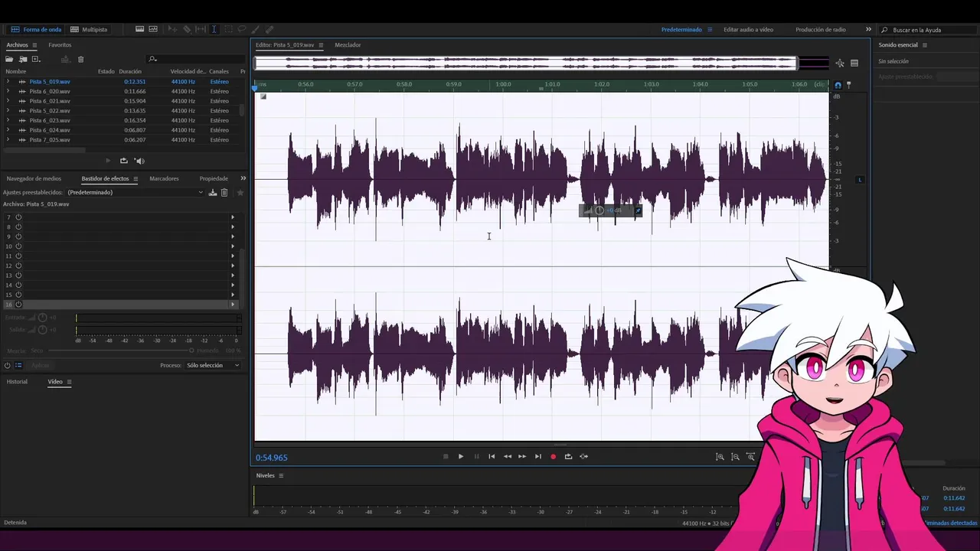Select the Lasso Selection tool
The width and height of the screenshot is (980, 551).
(242, 29)
